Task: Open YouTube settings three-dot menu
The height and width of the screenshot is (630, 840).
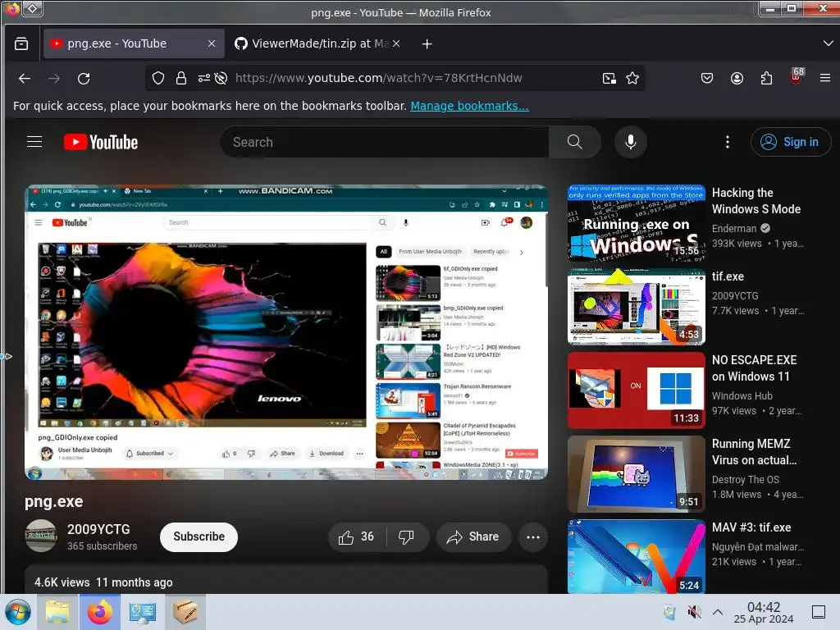Action: click(x=727, y=142)
